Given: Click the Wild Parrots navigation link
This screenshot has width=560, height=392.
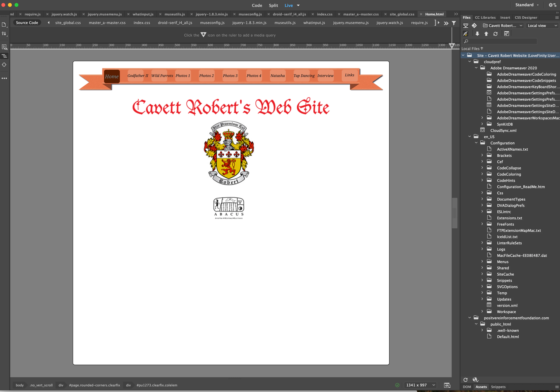Looking at the screenshot, I should click(162, 76).
